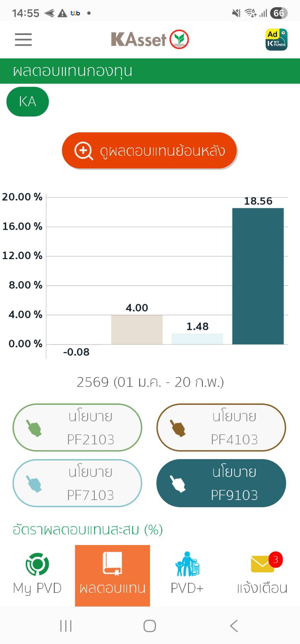Image resolution: width=300 pixels, height=644 pixels.
Task: Toggle policy PF2103 on chart
Action: 77,428
